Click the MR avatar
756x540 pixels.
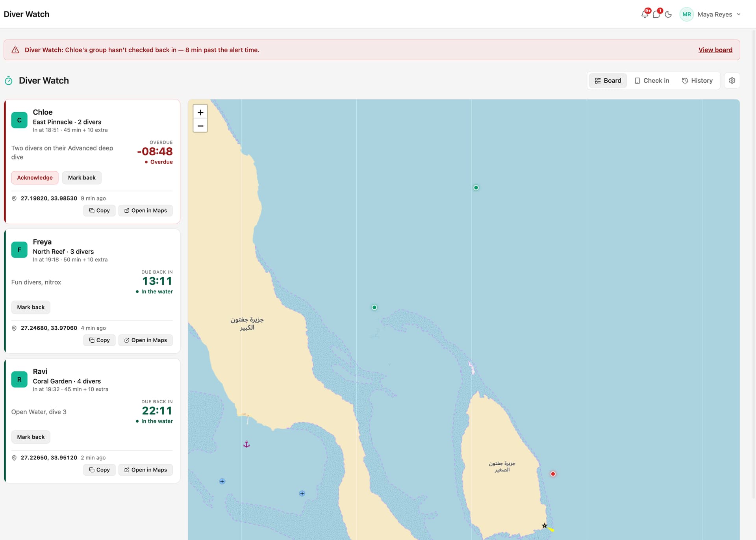pyautogui.click(x=686, y=14)
